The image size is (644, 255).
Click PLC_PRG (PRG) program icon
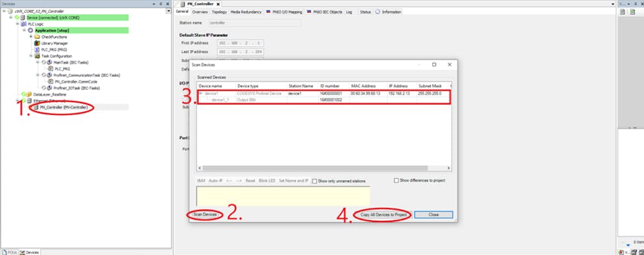pyautogui.click(x=37, y=50)
